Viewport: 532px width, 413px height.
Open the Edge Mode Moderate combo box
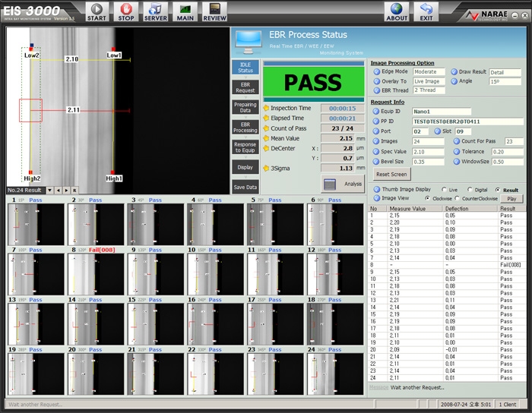point(429,72)
